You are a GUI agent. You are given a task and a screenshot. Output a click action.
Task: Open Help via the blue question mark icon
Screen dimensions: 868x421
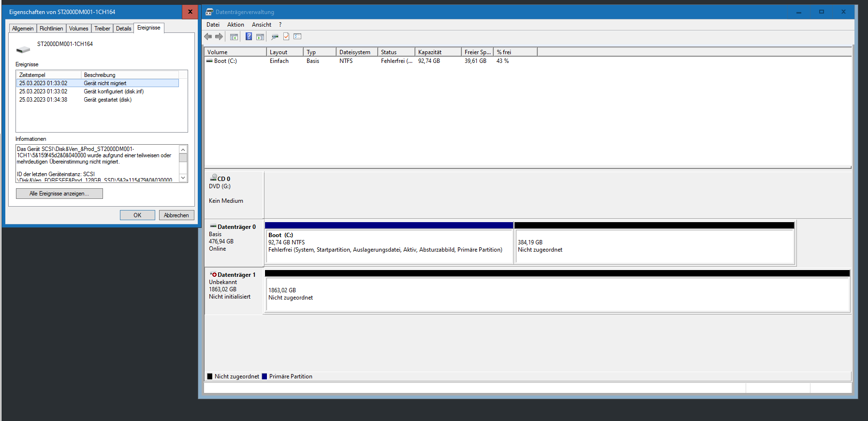coord(249,37)
